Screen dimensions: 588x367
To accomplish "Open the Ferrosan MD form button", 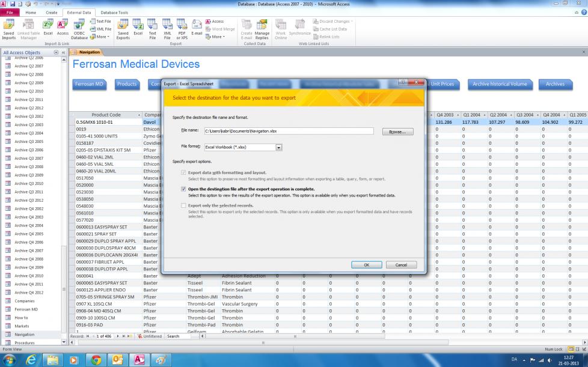I will (89, 84).
